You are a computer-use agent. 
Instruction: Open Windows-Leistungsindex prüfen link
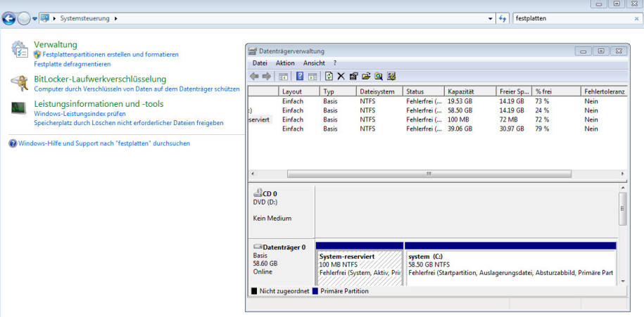(x=80, y=114)
